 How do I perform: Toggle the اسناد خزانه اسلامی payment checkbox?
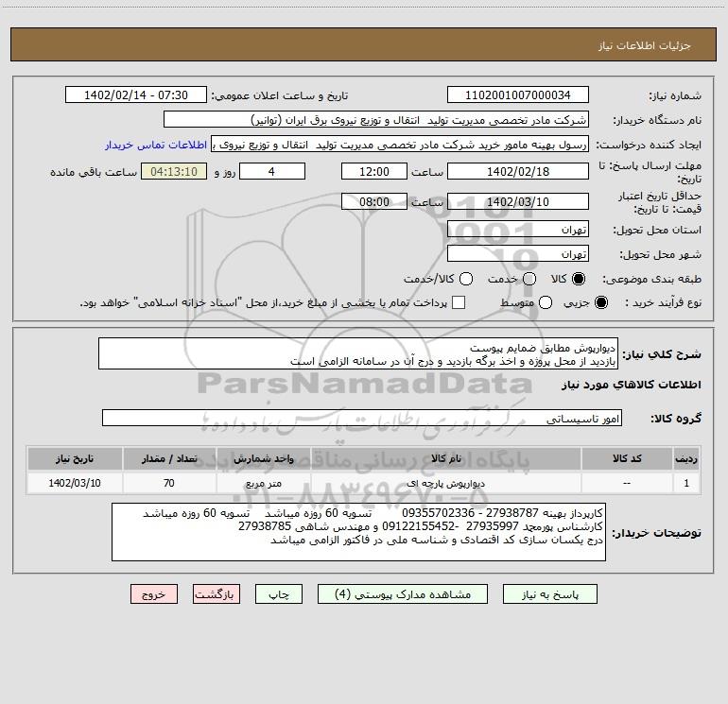[x=459, y=302]
